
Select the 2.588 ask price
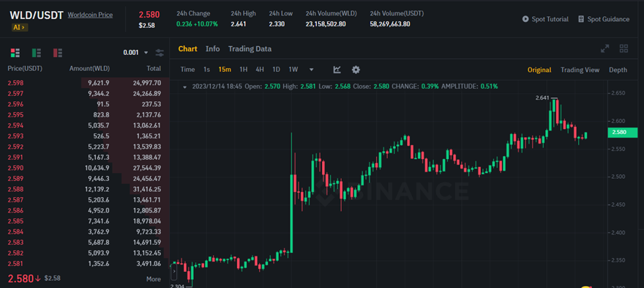tap(15, 189)
